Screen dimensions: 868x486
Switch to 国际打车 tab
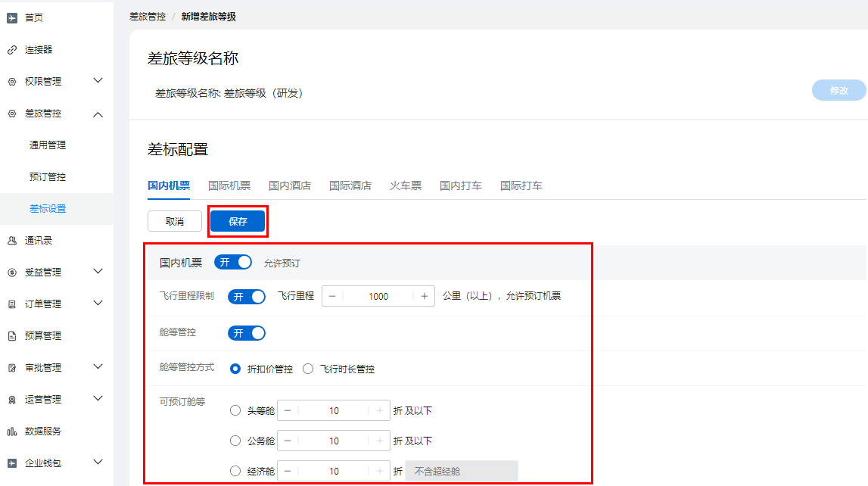click(x=521, y=185)
